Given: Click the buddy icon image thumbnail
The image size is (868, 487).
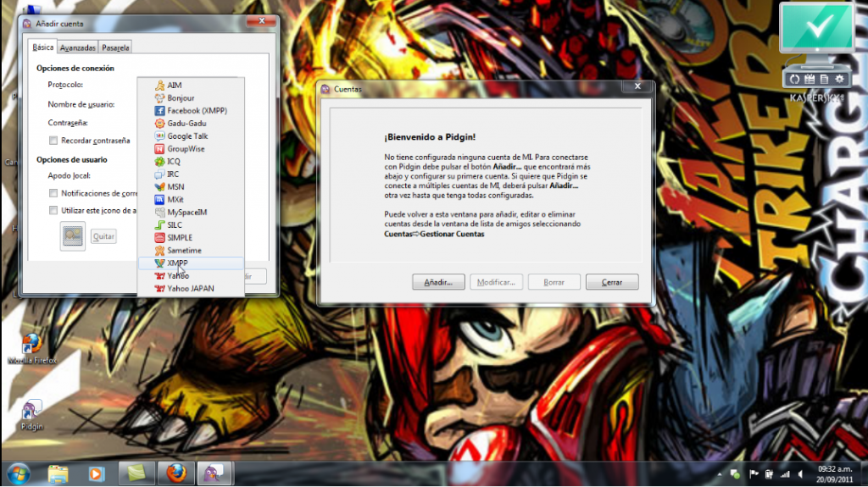Looking at the screenshot, I should tap(73, 236).
